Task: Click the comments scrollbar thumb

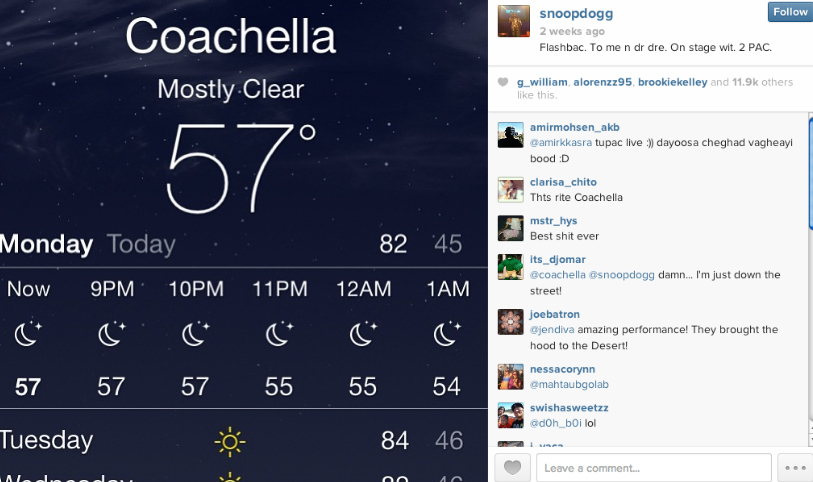Action: (x=810, y=174)
